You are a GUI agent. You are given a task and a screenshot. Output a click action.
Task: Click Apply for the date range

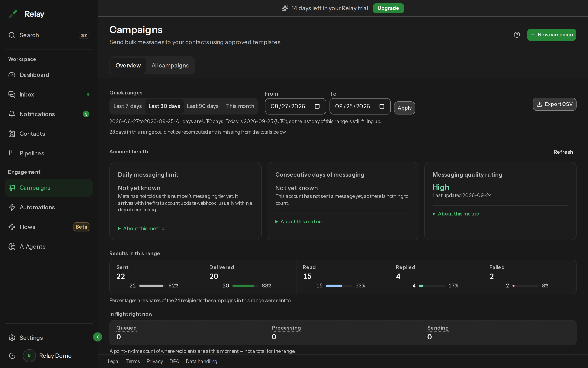(404, 108)
